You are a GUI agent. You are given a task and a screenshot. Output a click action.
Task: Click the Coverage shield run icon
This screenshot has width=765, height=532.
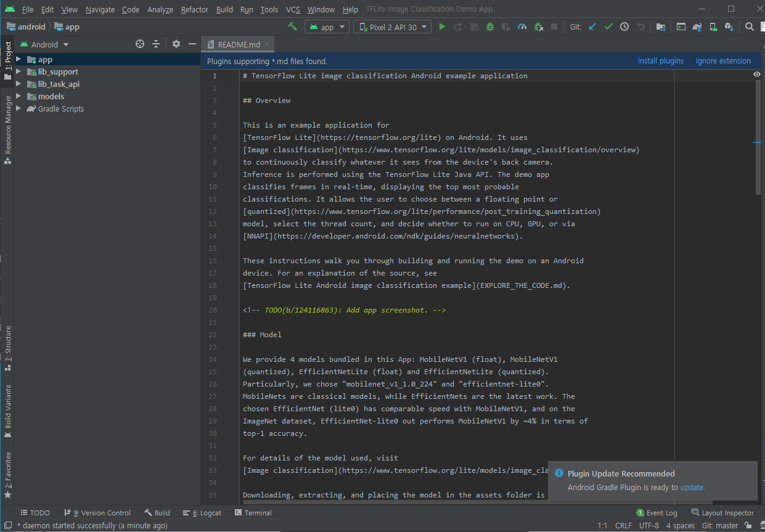click(x=506, y=27)
